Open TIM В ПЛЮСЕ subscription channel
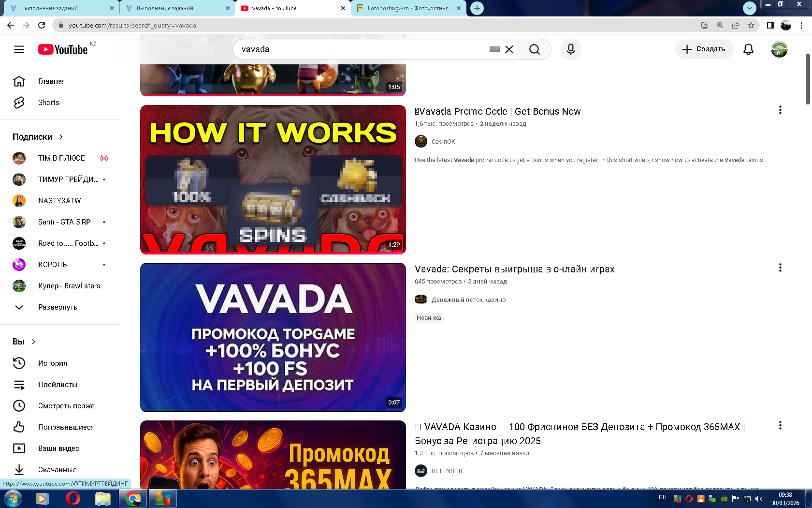Image resolution: width=812 pixels, height=508 pixels. pos(59,158)
